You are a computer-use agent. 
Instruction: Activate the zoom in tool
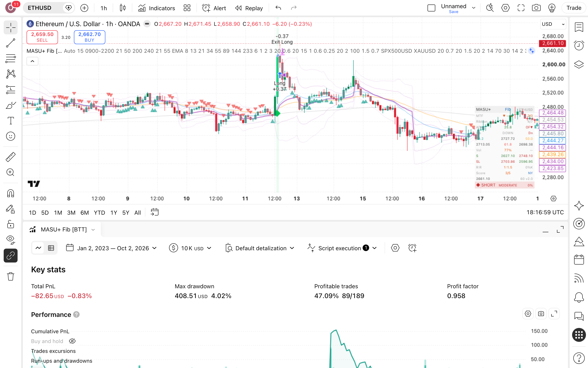coord(11,172)
